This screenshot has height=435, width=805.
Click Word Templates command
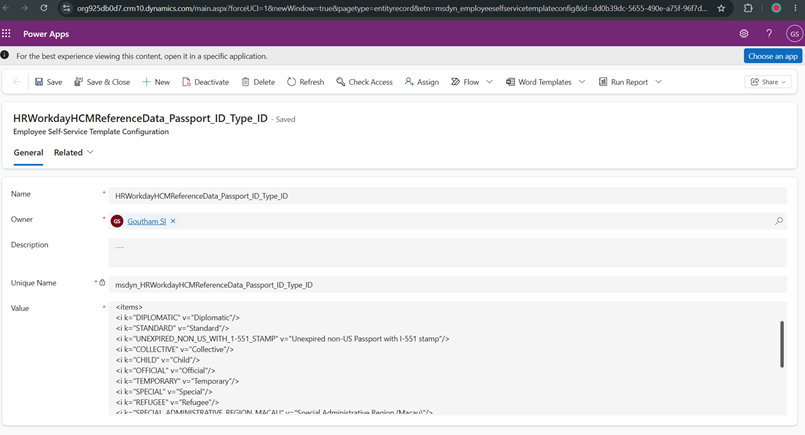click(539, 82)
